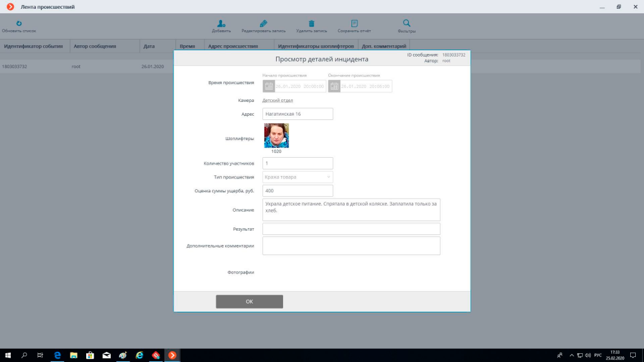
Task: Open volume control in system tray
Action: [x=588, y=356]
